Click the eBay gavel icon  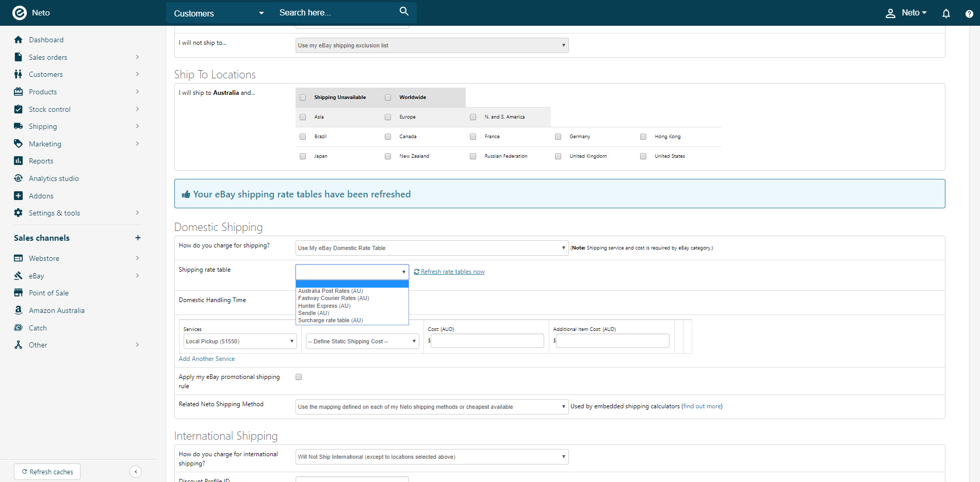tap(19, 276)
